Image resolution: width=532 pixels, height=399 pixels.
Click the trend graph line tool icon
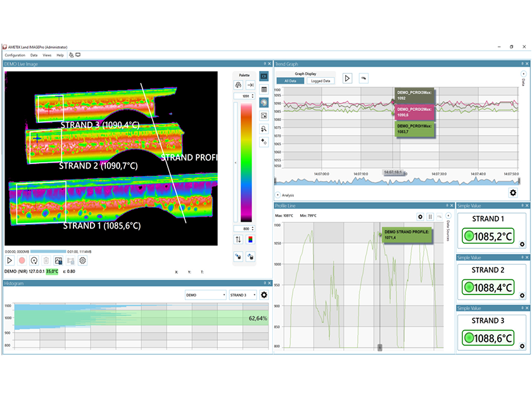click(364, 79)
